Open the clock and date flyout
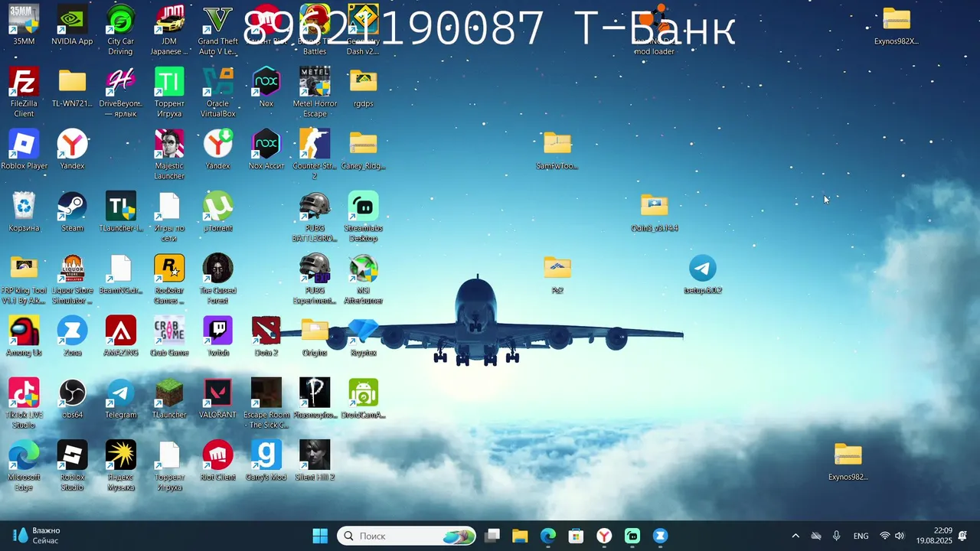The height and width of the screenshot is (551, 980). pyautogui.click(x=934, y=536)
